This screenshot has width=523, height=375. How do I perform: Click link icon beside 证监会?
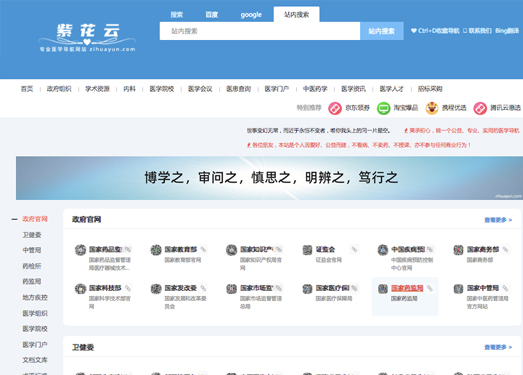[x=354, y=250]
